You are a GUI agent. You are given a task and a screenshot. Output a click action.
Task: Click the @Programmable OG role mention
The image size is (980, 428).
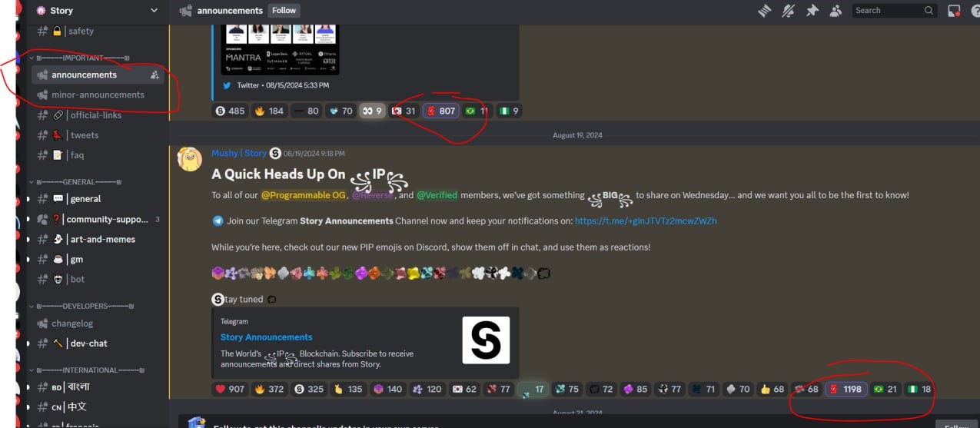(303, 195)
